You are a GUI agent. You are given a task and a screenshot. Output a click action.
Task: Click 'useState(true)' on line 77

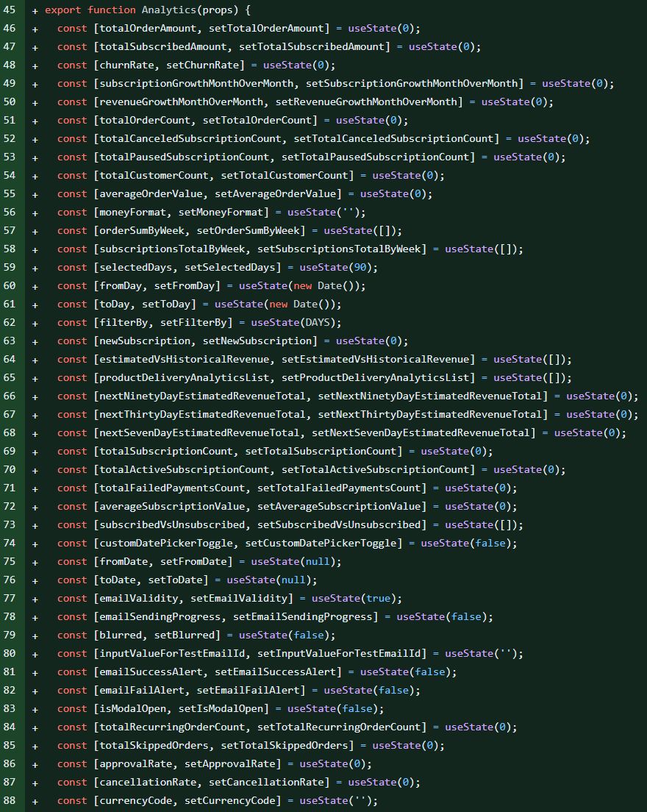click(354, 598)
